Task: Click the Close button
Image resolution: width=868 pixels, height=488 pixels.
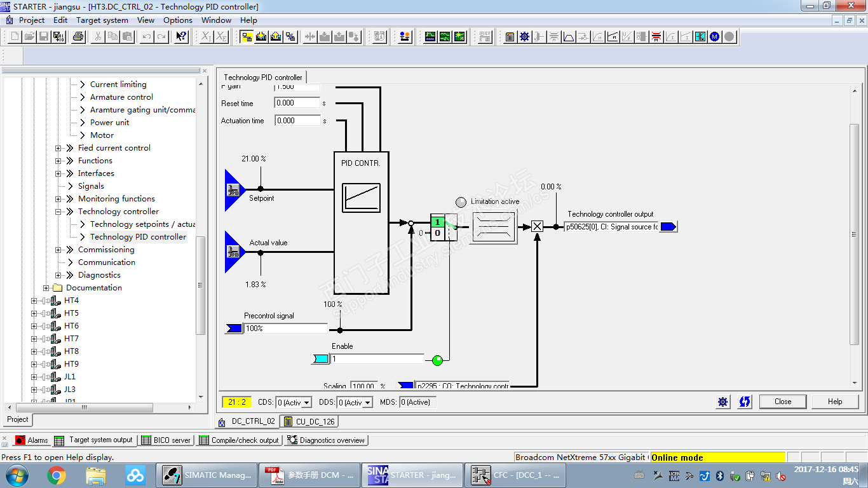Action: (783, 402)
